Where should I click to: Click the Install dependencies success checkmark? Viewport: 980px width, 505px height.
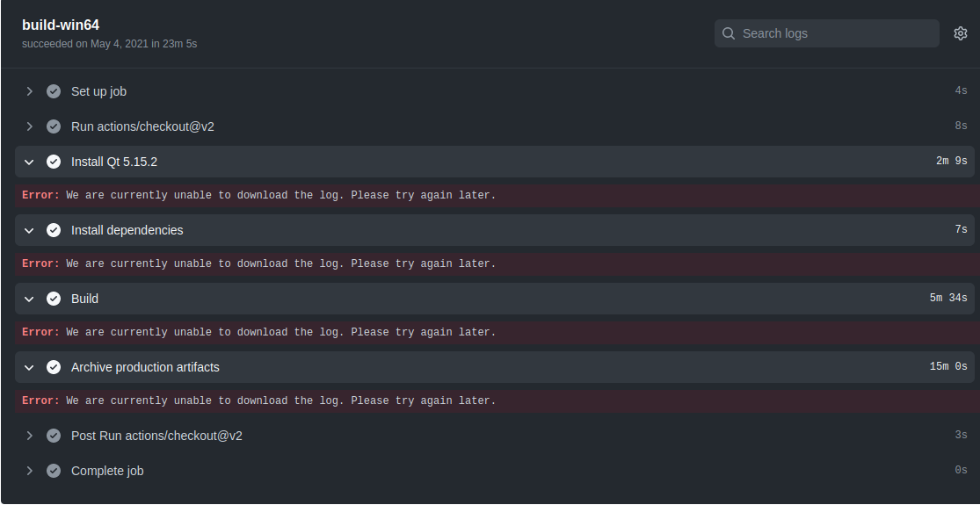point(54,230)
